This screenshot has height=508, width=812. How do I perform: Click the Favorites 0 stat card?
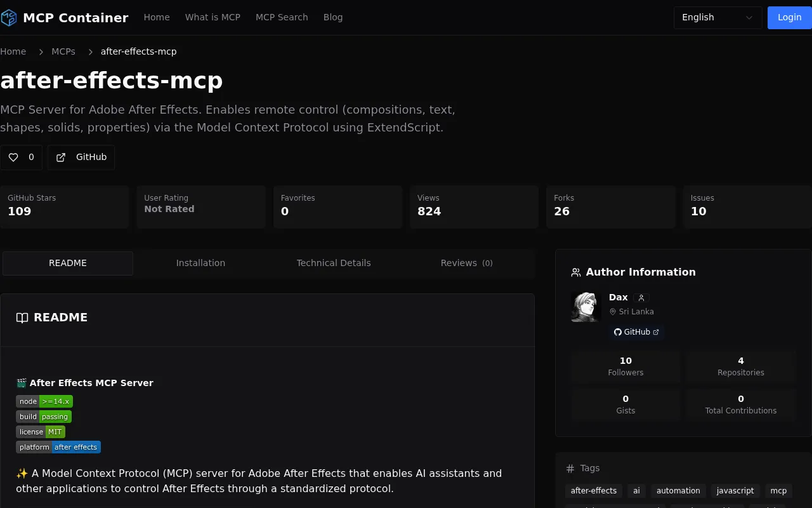(337, 207)
